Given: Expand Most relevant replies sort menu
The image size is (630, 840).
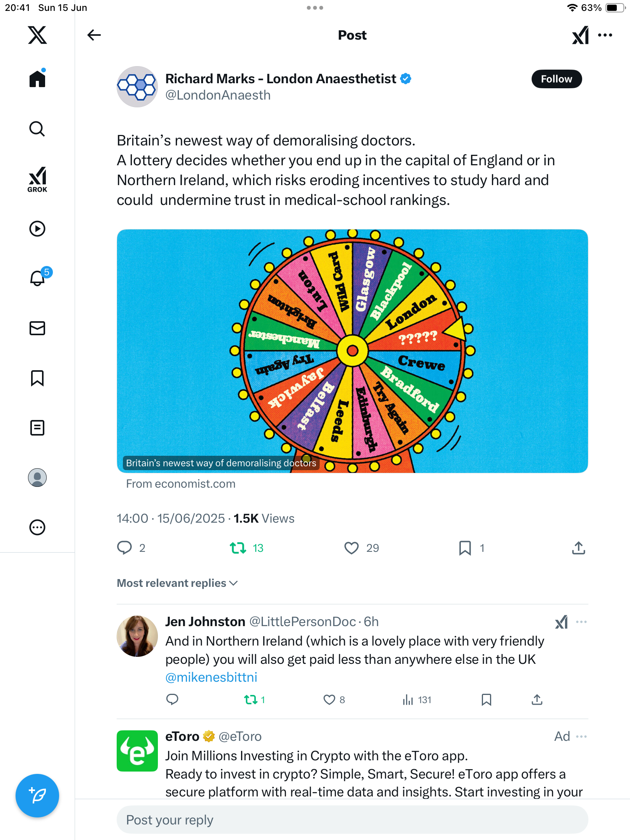Looking at the screenshot, I should [x=177, y=583].
